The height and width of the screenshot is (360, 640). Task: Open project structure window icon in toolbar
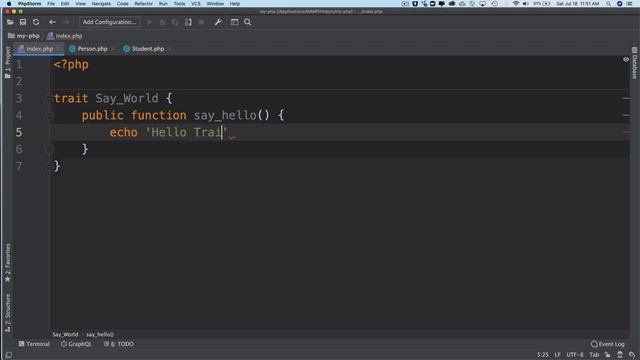pos(234,22)
